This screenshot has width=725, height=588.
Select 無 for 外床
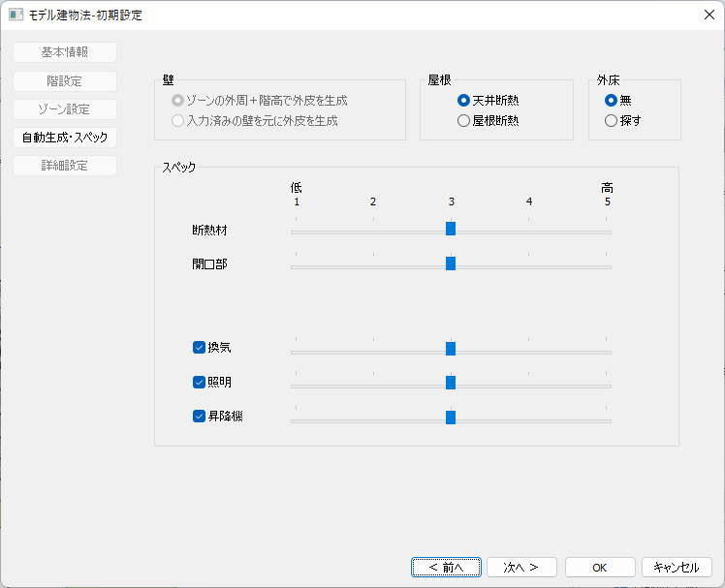pyautogui.click(x=611, y=100)
